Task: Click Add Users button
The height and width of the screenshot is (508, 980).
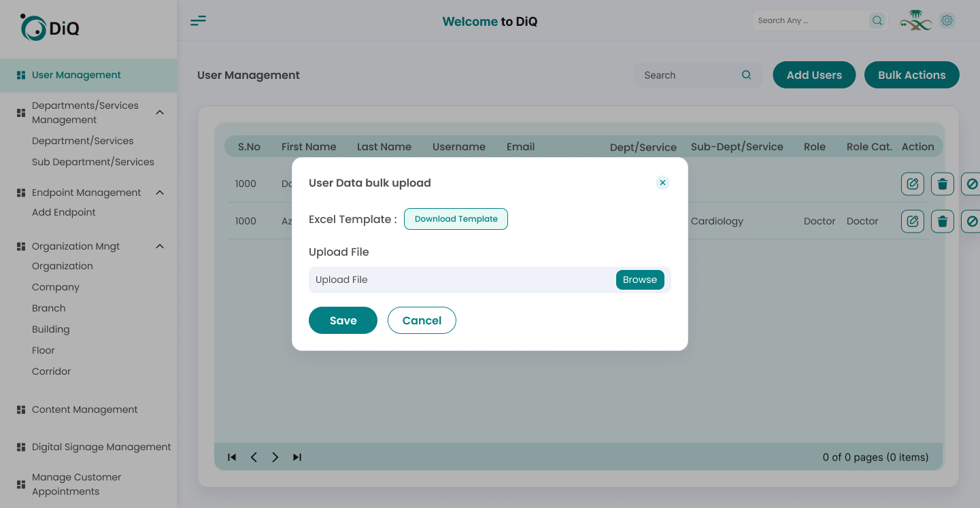Action: pyautogui.click(x=814, y=75)
